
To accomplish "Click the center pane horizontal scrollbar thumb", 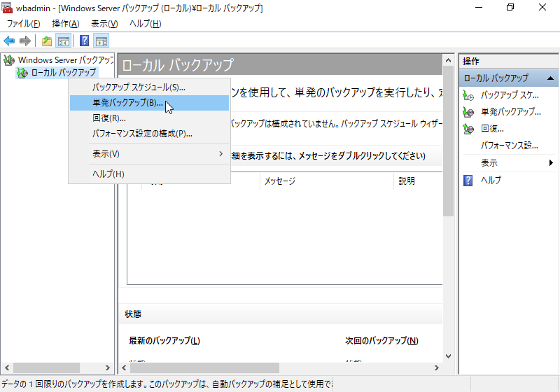I will pyautogui.click(x=204, y=367).
